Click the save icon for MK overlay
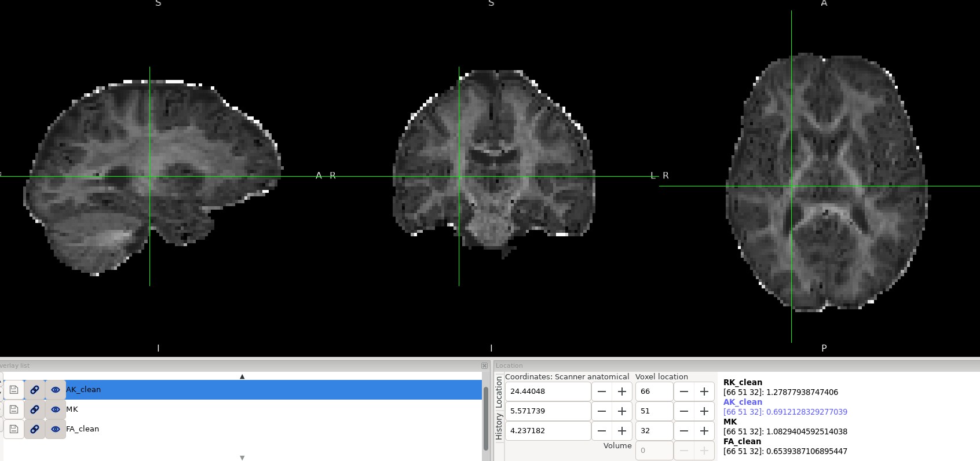The image size is (980, 461). click(14, 409)
